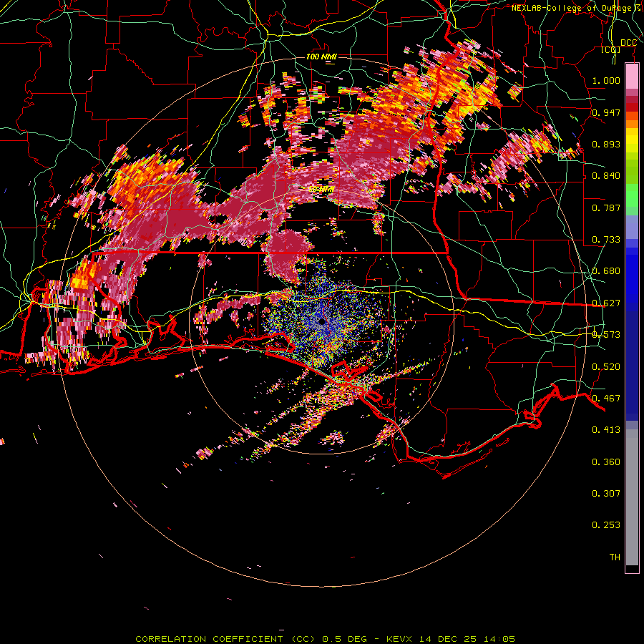Select the 0.733 scale label

click(x=606, y=240)
